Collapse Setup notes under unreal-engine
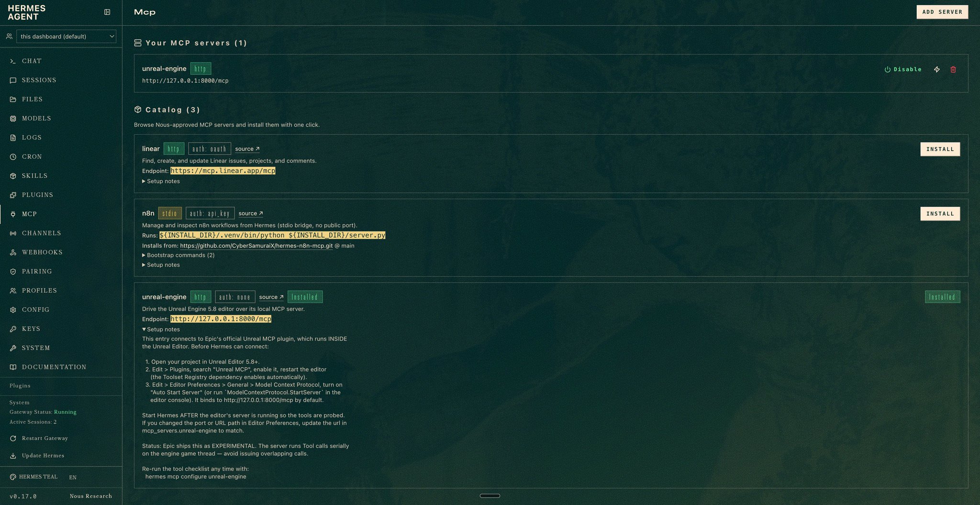 pyautogui.click(x=161, y=329)
